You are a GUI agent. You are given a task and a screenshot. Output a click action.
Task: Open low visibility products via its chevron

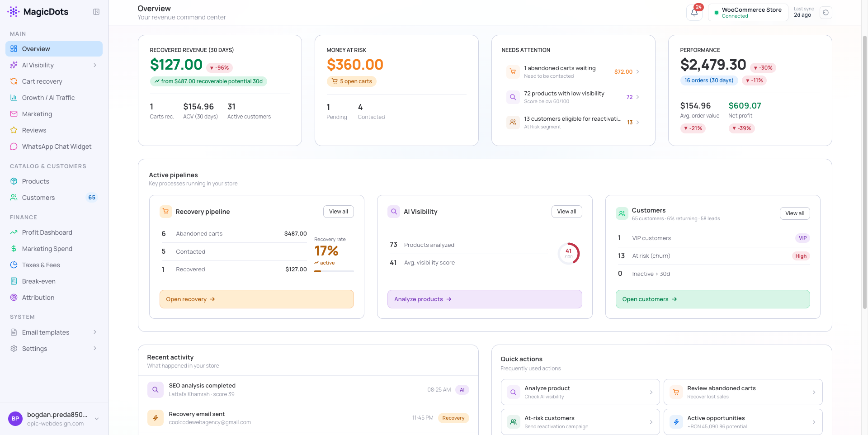[x=638, y=97]
